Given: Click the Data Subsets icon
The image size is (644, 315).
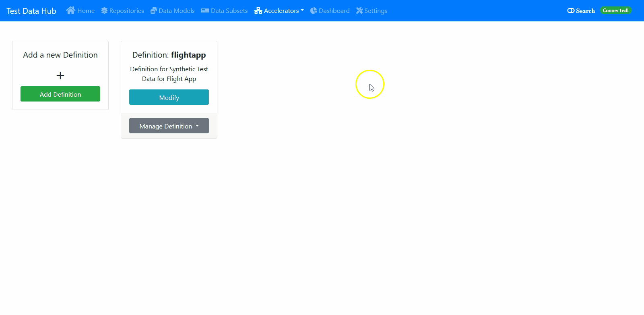Looking at the screenshot, I should (x=205, y=11).
